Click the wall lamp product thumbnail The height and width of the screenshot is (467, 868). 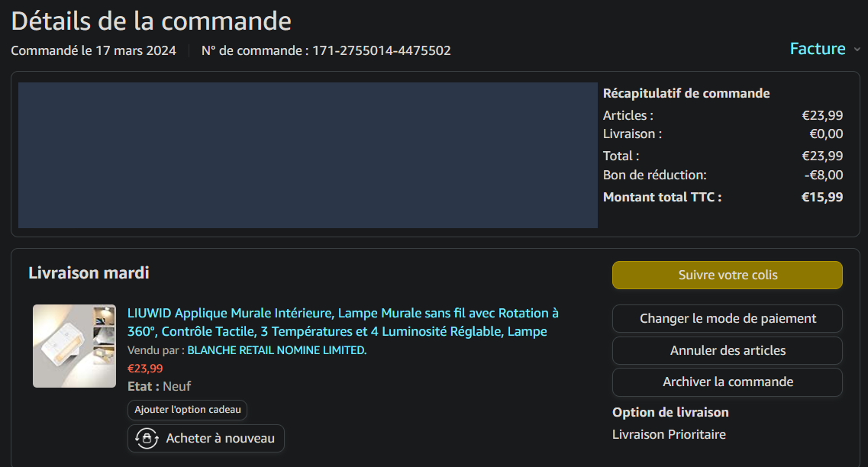pyautogui.click(x=74, y=346)
